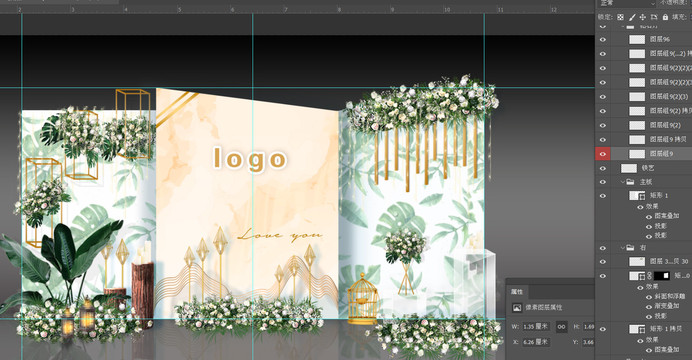The height and width of the screenshot is (360, 692).
Task: Click the black layer mask thumbnail
Action: [x=662, y=276]
